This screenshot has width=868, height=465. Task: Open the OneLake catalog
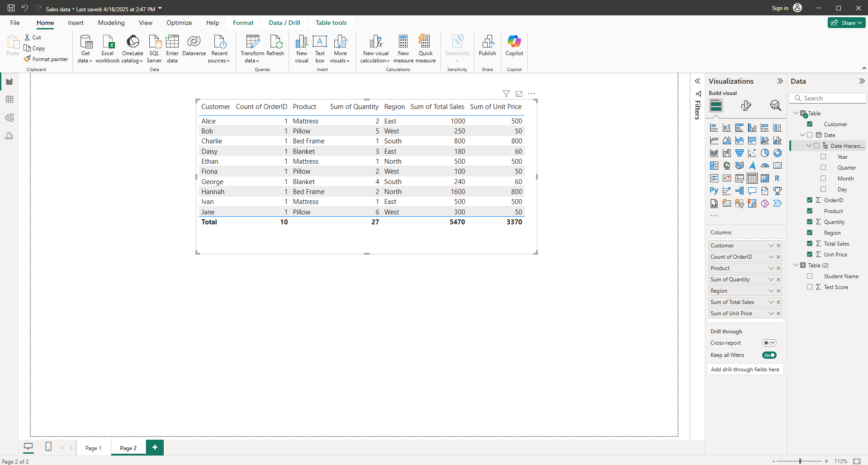pyautogui.click(x=133, y=49)
